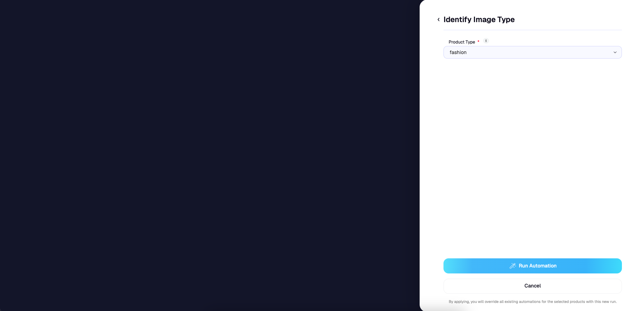Select the fashion value in Product Type
Screen dimensions: 644x311
tap(458, 52)
